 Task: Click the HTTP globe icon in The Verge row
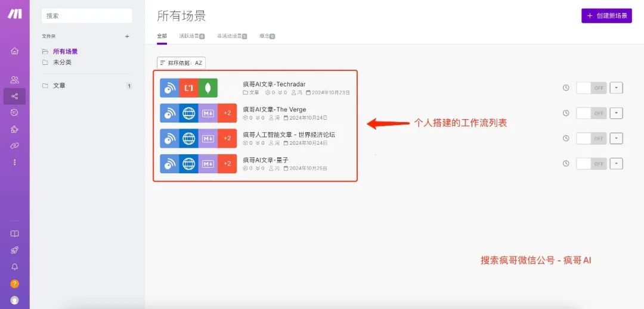pos(188,113)
